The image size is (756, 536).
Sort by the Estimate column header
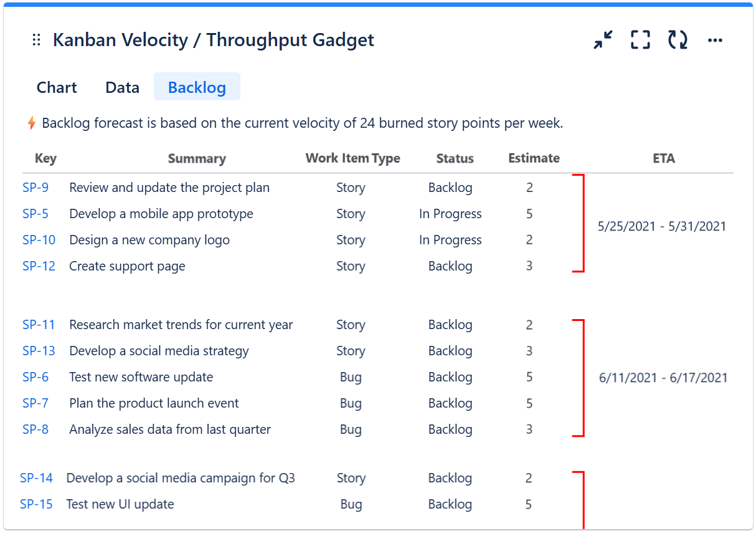coord(533,158)
